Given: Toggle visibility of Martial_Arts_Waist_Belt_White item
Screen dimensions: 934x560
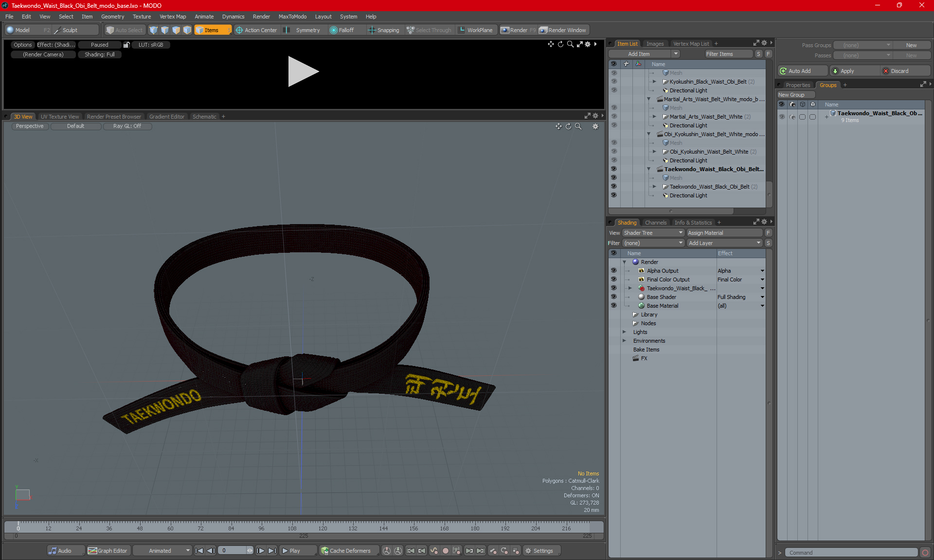Looking at the screenshot, I should (x=613, y=117).
